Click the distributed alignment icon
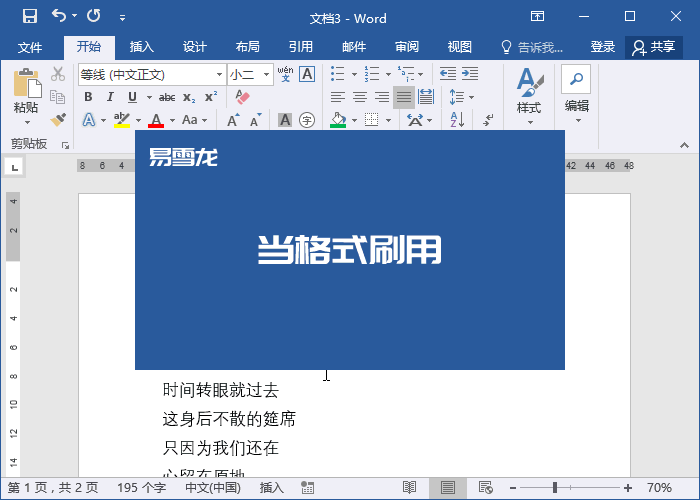The height and width of the screenshot is (500, 700). (x=426, y=97)
